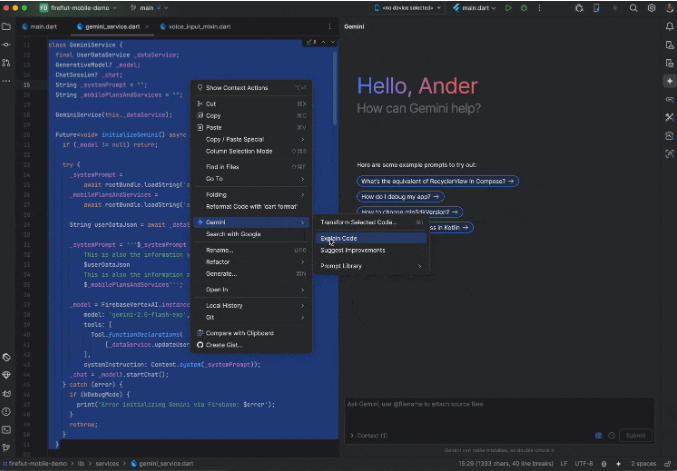Choose Suggest Improvements
The image size is (677, 471).
[x=371, y=250]
